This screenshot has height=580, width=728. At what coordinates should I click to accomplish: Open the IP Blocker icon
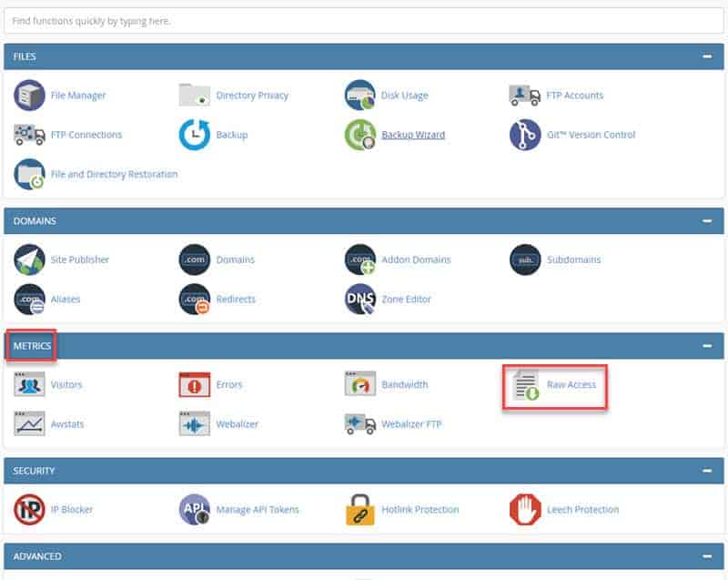29,509
